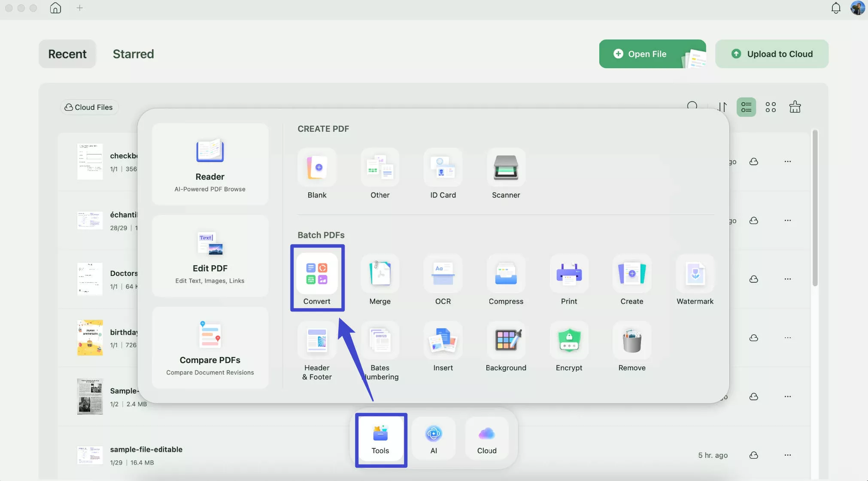Image resolution: width=868 pixels, height=481 pixels.
Task: Click the Open File button
Action: tap(653, 54)
